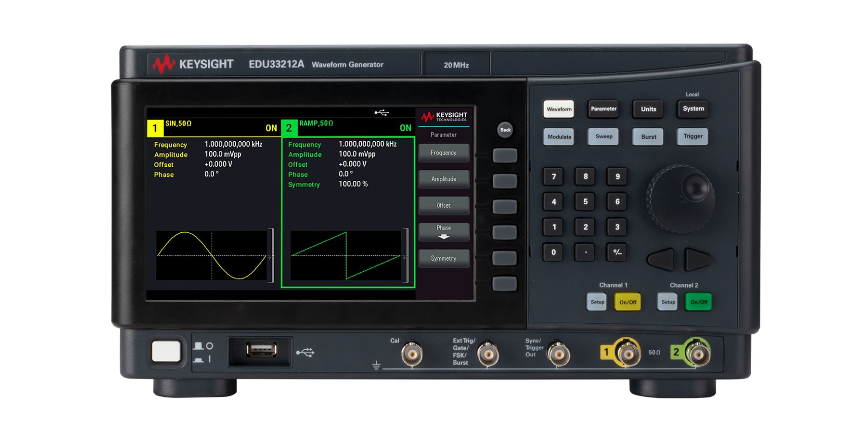Image resolution: width=868 pixels, height=440 pixels.
Task: Tap numeric keypad digit 3
Action: point(617,227)
